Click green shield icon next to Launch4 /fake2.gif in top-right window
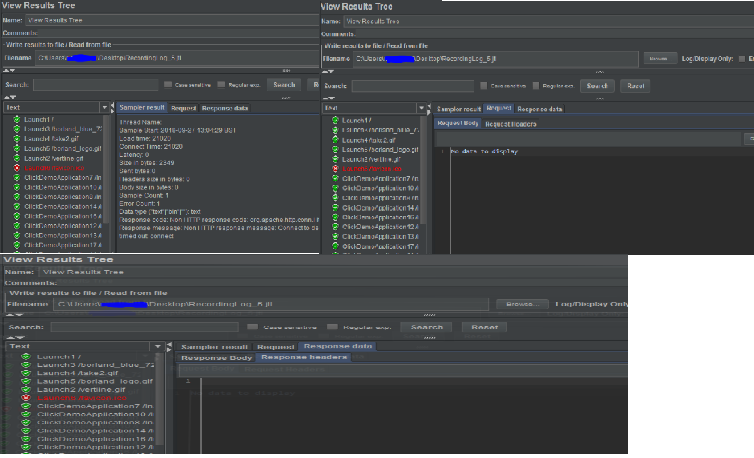This screenshot has height=458, width=754. [x=335, y=140]
